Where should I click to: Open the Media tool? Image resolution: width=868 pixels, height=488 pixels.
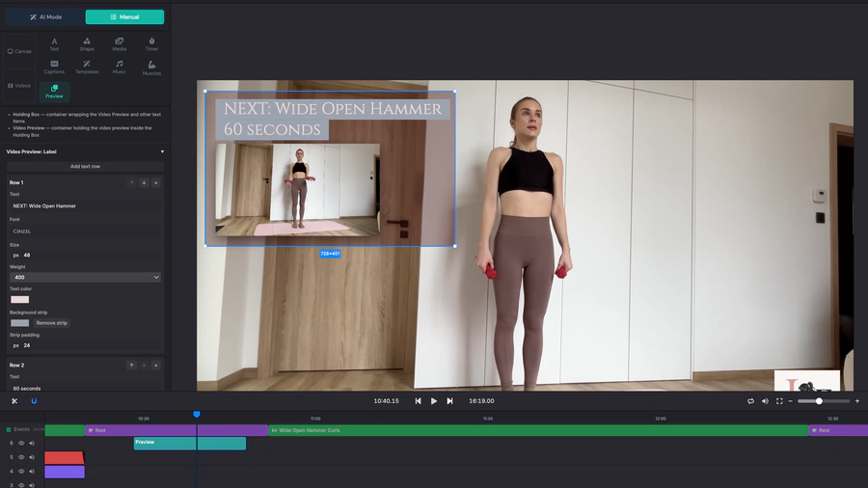119,44
